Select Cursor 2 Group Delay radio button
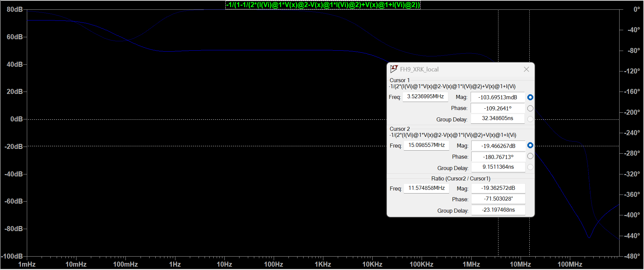 click(530, 167)
